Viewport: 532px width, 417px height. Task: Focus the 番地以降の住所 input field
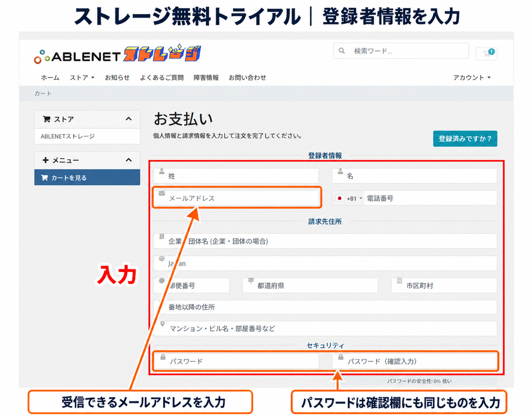(x=325, y=307)
